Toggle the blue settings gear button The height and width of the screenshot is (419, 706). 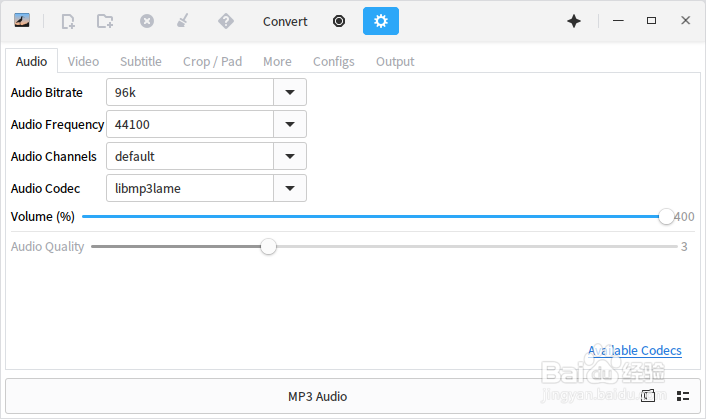(380, 21)
